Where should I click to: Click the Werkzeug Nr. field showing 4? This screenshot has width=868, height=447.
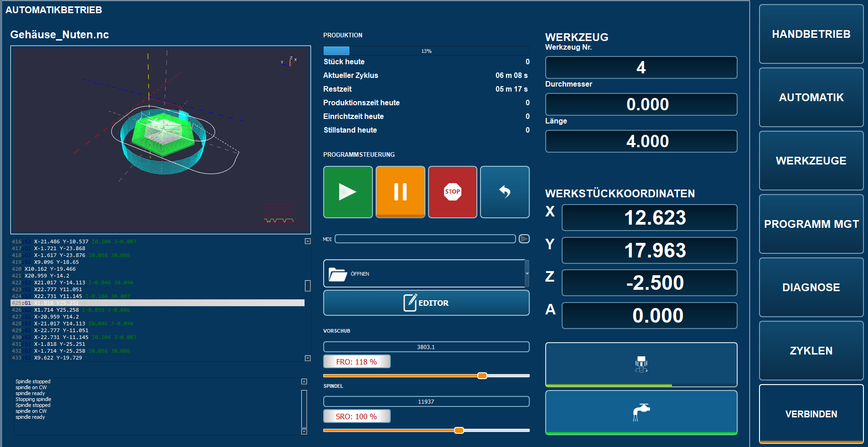(641, 67)
